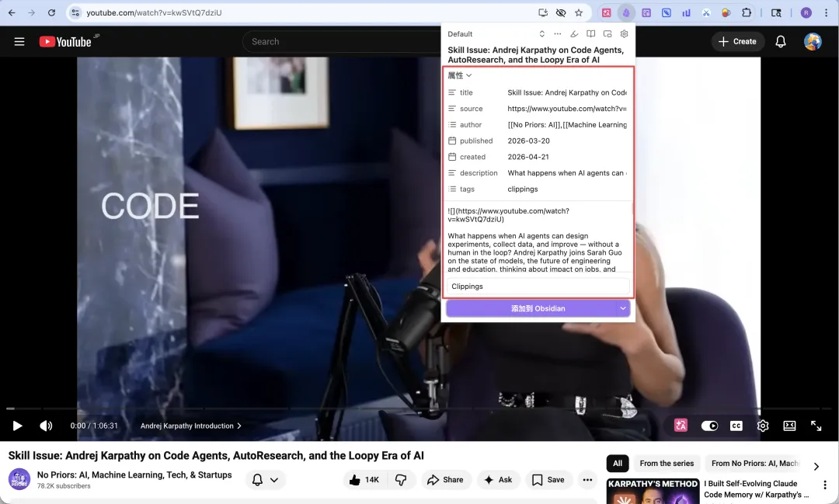Toggle the autoplay switch in player
The height and width of the screenshot is (504, 839).
709,426
